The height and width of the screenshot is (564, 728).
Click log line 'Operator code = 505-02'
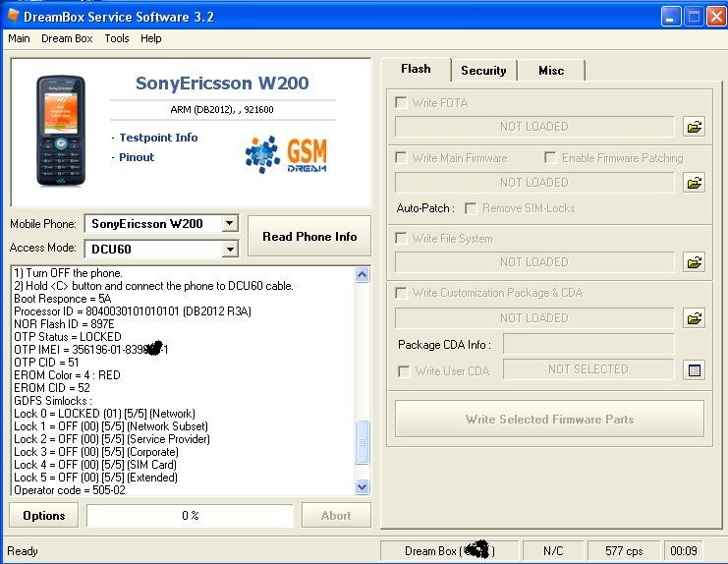[70, 490]
